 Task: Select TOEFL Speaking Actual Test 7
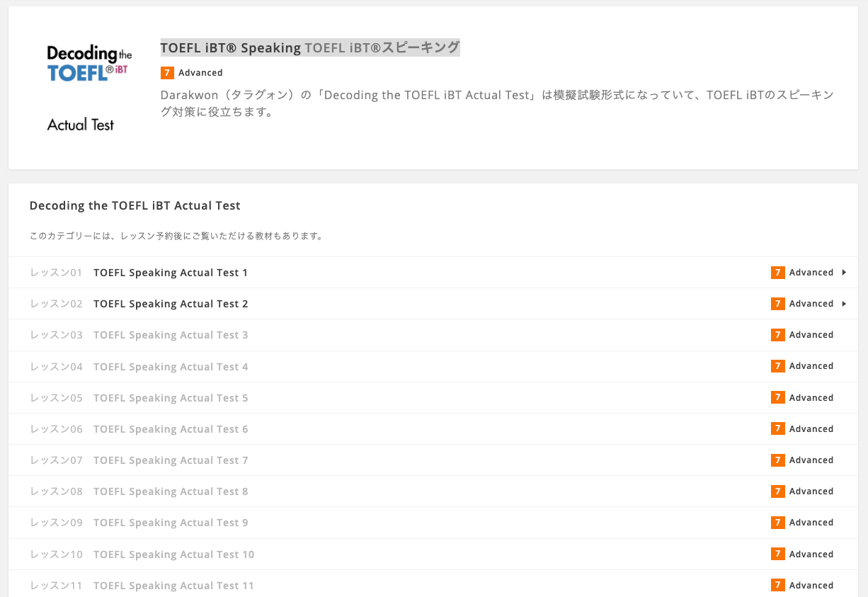[x=171, y=460]
